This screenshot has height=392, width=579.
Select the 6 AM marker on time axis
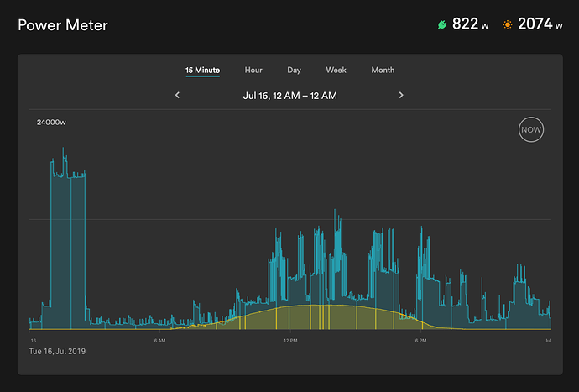(x=159, y=341)
